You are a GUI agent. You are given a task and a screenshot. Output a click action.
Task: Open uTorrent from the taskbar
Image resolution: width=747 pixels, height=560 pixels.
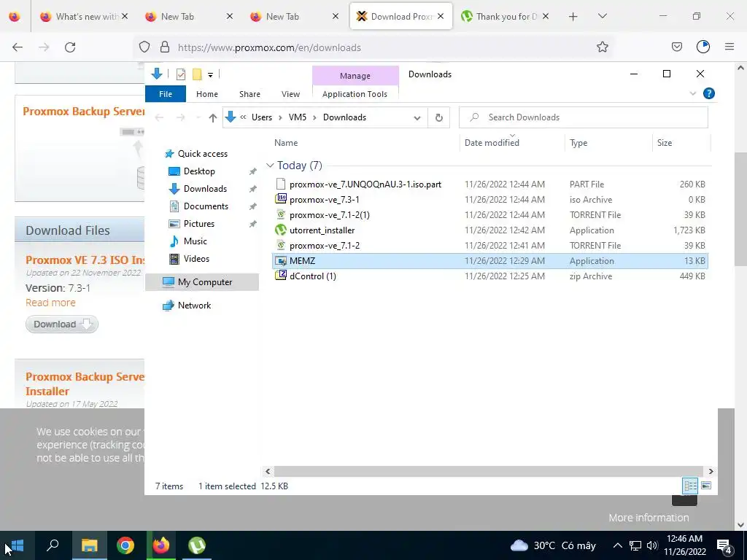coord(197,545)
